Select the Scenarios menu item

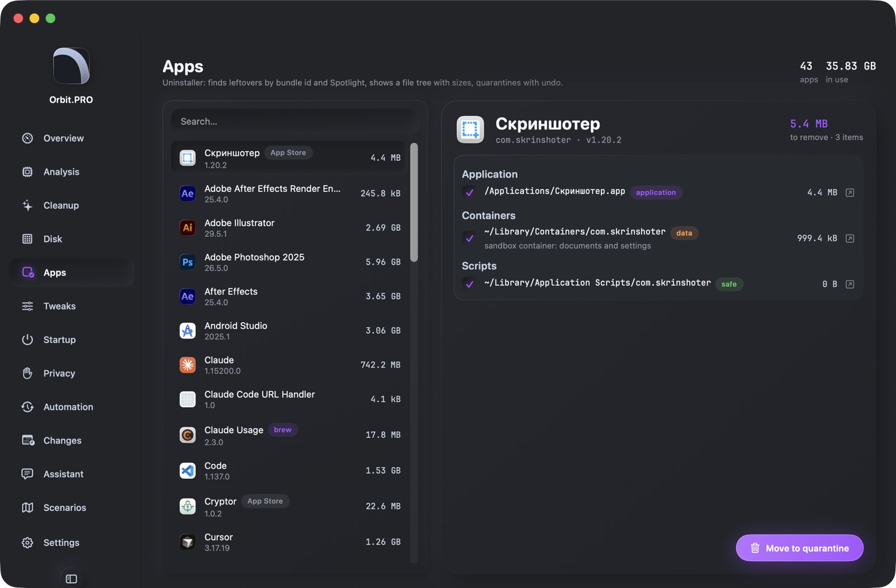click(71, 508)
